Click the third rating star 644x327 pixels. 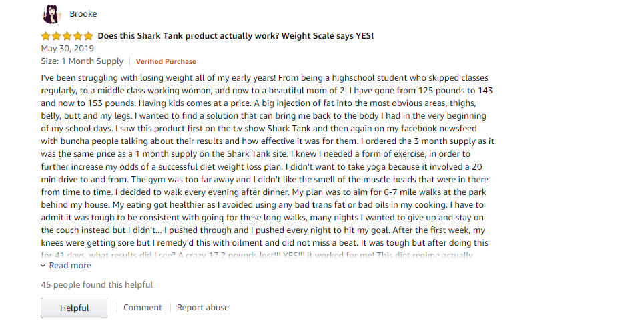pos(67,36)
